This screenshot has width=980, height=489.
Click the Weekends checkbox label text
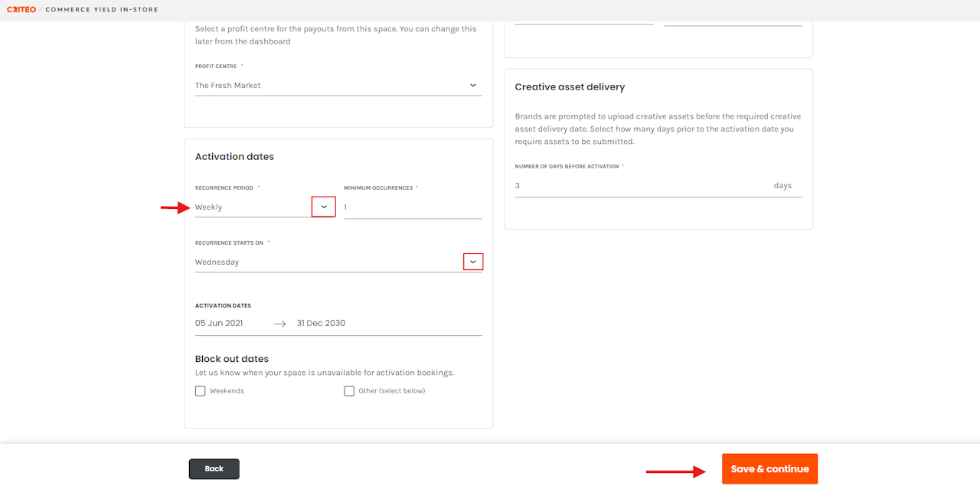pos(227,391)
